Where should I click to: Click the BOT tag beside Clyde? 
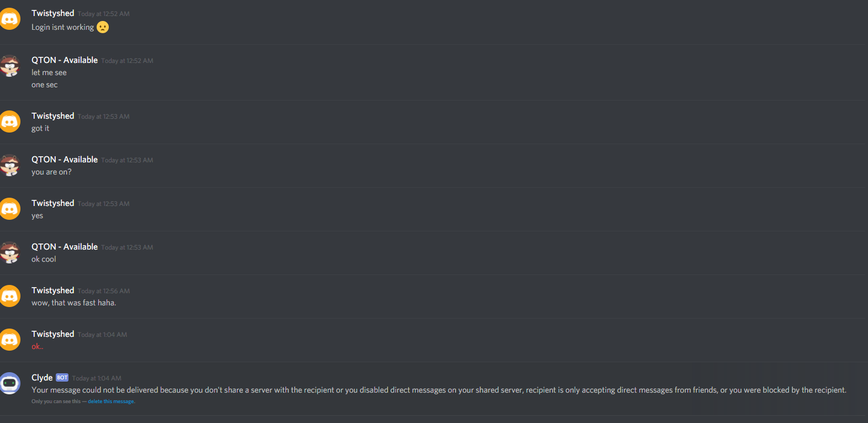(62, 378)
